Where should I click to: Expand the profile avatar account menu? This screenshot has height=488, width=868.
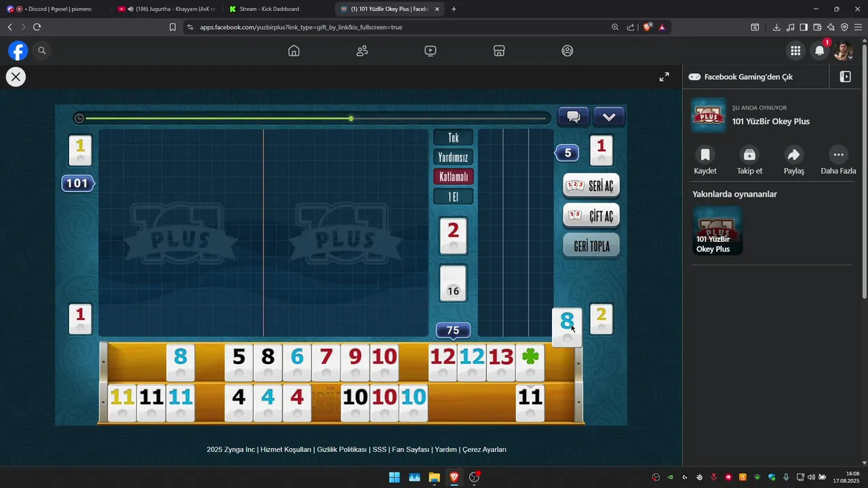click(x=844, y=51)
